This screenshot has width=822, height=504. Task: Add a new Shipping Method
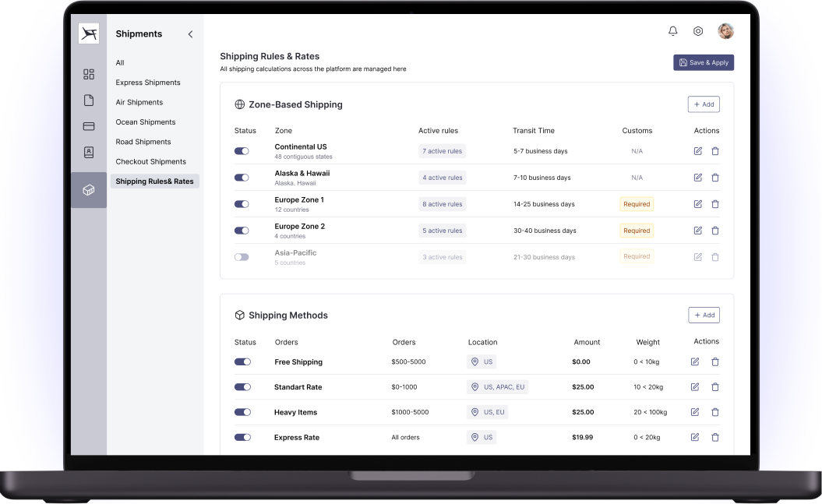coord(704,315)
